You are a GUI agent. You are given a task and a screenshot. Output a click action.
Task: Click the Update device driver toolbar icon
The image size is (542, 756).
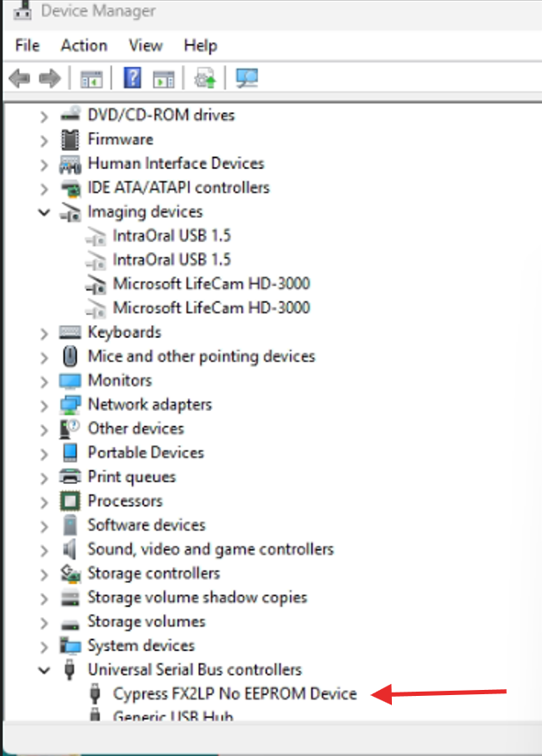point(205,79)
